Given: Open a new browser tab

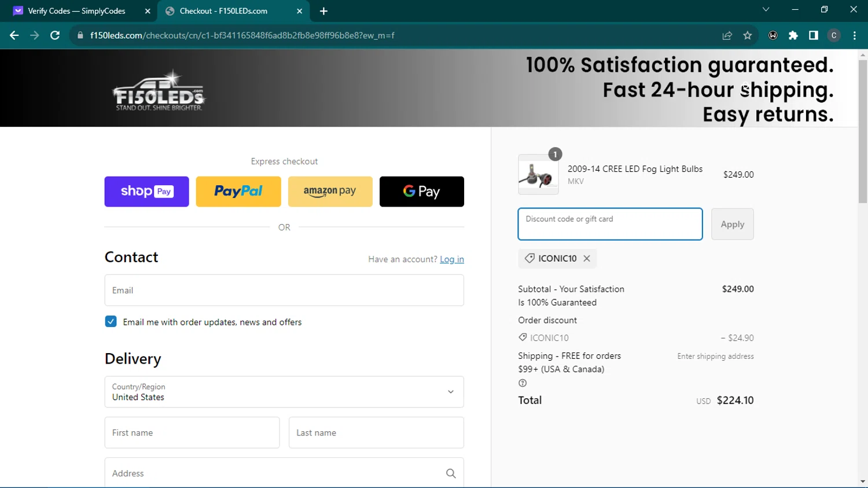Looking at the screenshot, I should click(323, 11).
